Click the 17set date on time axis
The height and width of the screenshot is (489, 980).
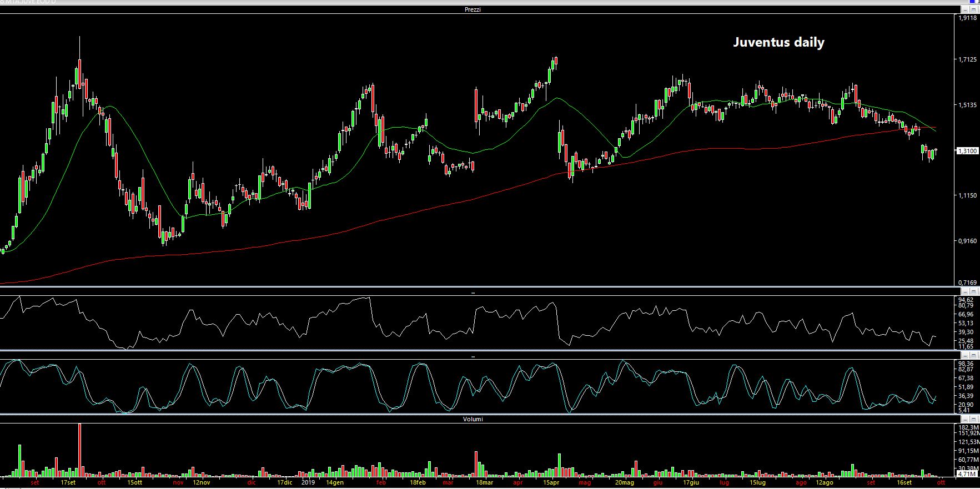pyautogui.click(x=68, y=482)
